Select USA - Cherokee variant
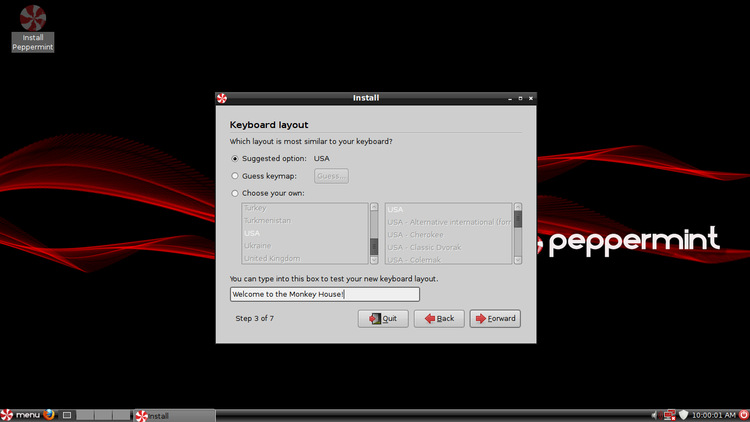The width and height of the screenshot is (750, 422). 449,234
